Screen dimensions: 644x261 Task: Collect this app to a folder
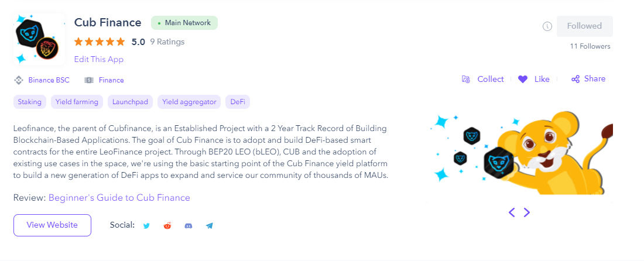482,79
